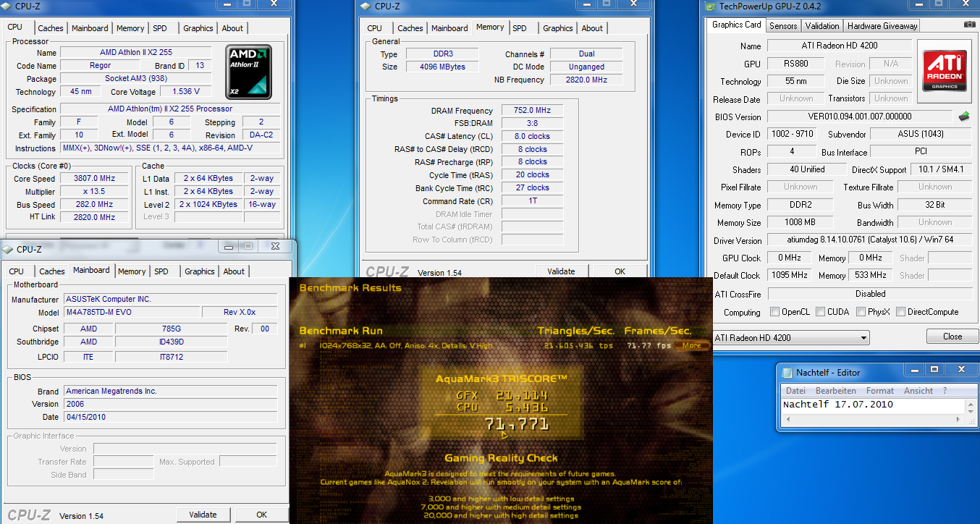Open the Format menu in Editor

[880, 390]
